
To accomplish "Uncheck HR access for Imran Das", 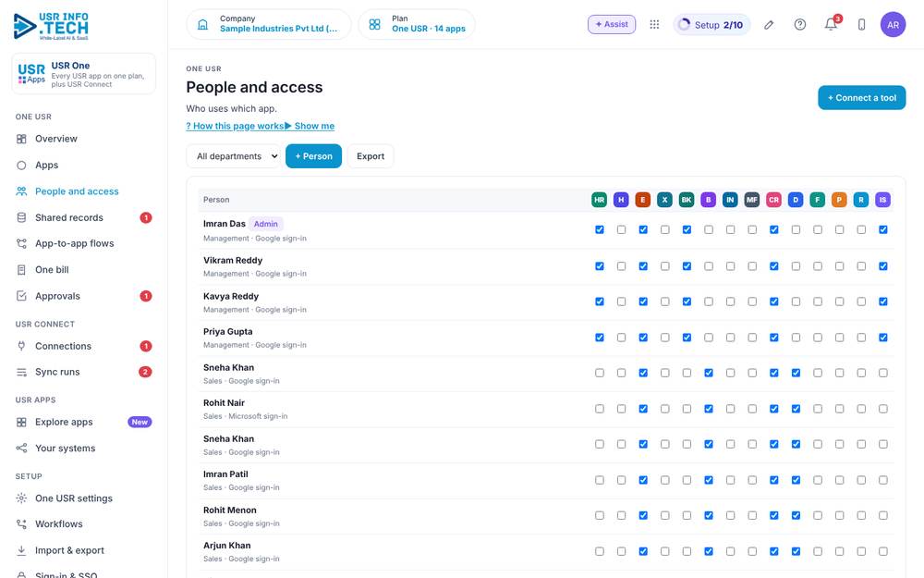I will tap(600, 229).
